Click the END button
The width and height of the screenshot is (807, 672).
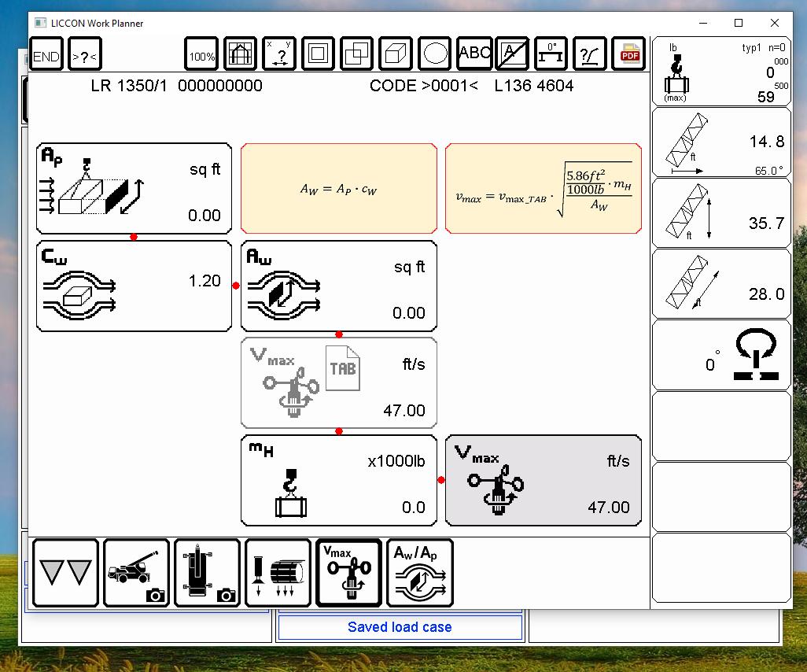[x=46, y=54]
